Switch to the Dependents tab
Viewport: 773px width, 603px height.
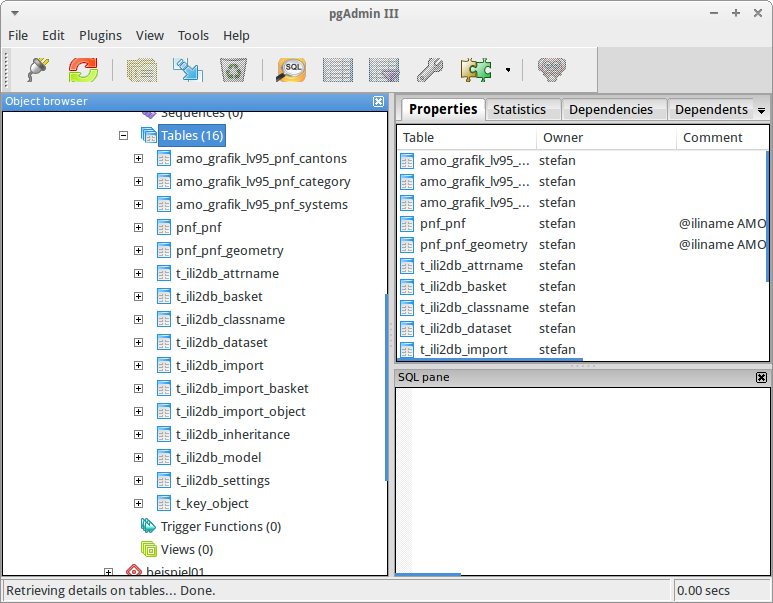pos(711,109)
